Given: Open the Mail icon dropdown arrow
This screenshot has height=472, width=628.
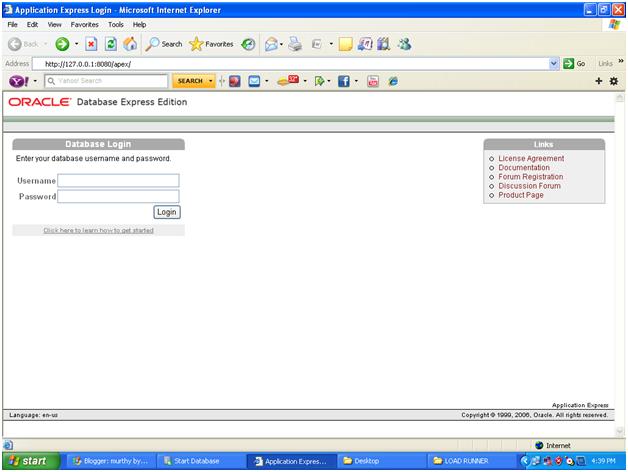Looking at the screenshot, I should 267,81.
